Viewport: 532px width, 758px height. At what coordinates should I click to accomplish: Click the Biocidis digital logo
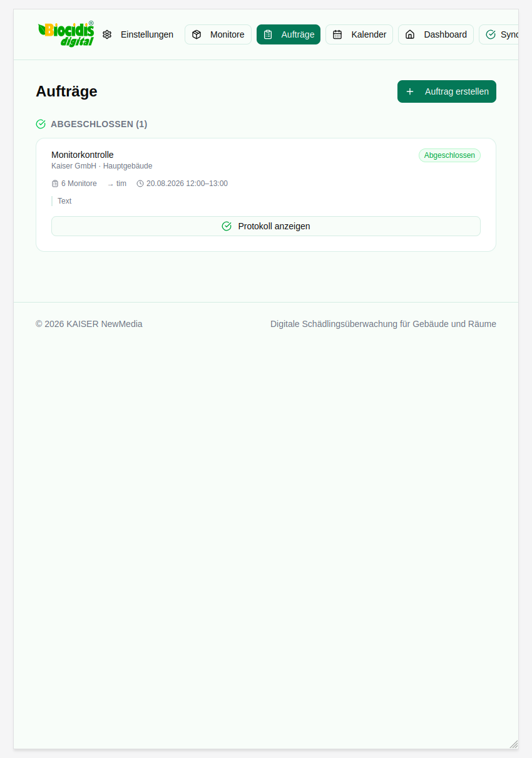coord(66,34)
